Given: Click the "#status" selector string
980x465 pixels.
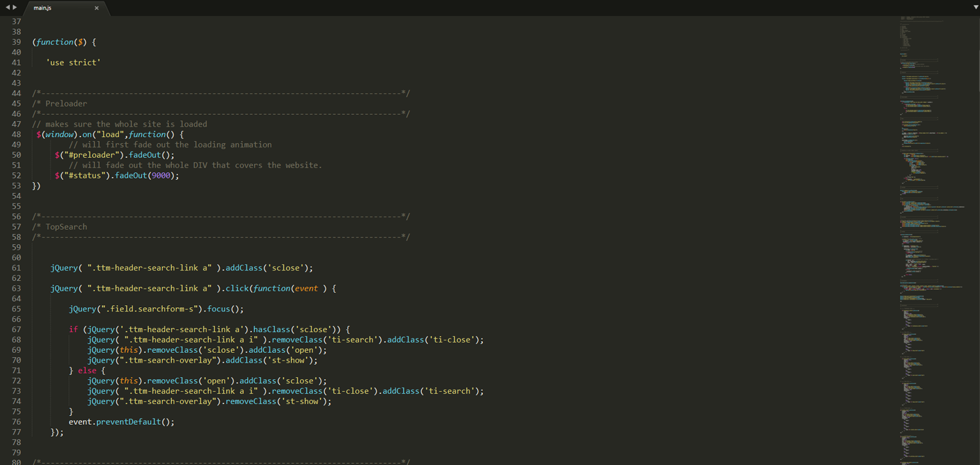Looking at the screenshot, I should click(x=87, y=176).
